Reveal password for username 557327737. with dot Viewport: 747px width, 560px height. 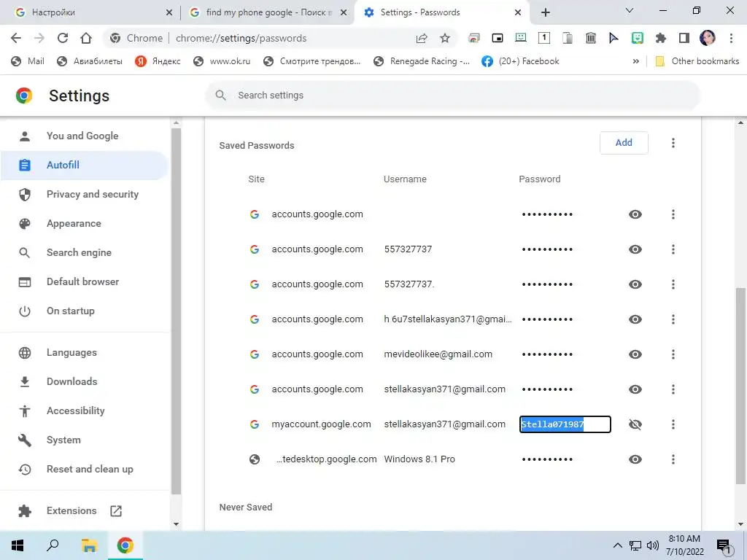point(635,284)
